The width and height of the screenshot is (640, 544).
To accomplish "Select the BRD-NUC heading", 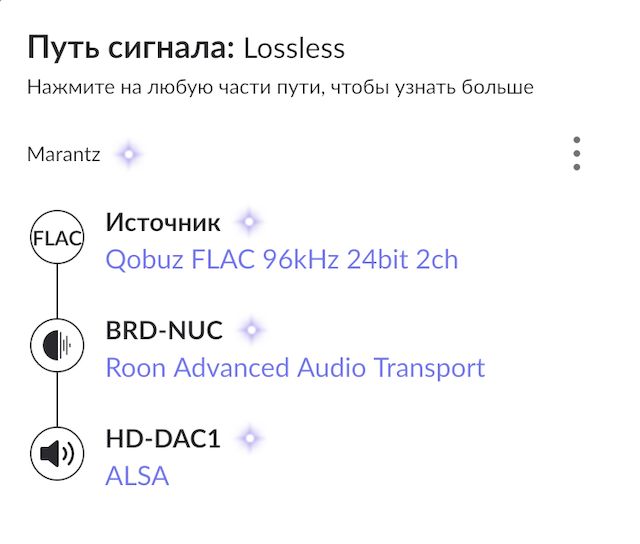I will click(164, 329).
